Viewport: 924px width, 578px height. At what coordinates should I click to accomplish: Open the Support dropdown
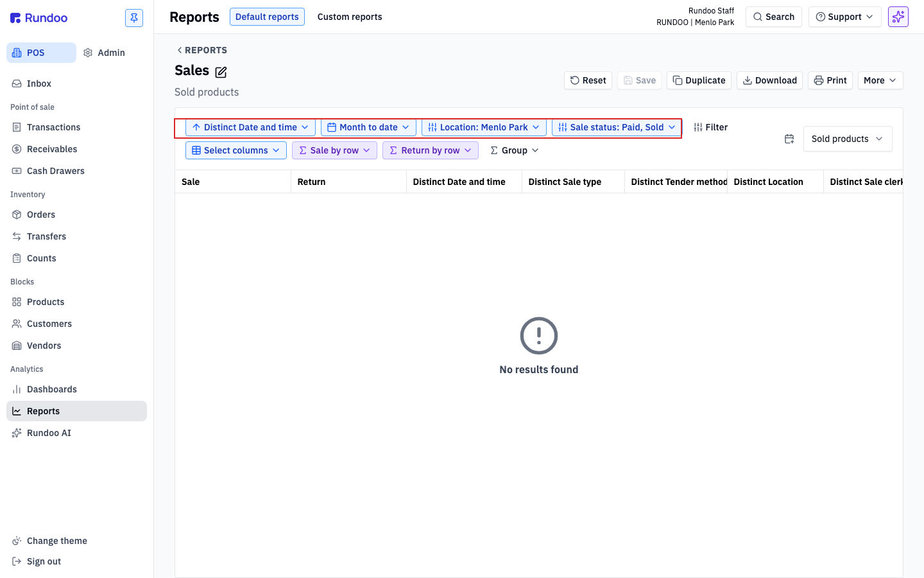(x=845, y=17)
